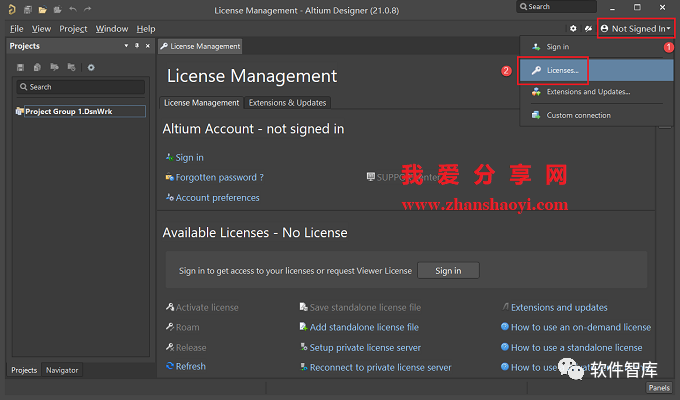The width and height of the screenshot is (680, 400).
Task: Switch to Extensions & Updates tab
Action: [x=288, y=103]
